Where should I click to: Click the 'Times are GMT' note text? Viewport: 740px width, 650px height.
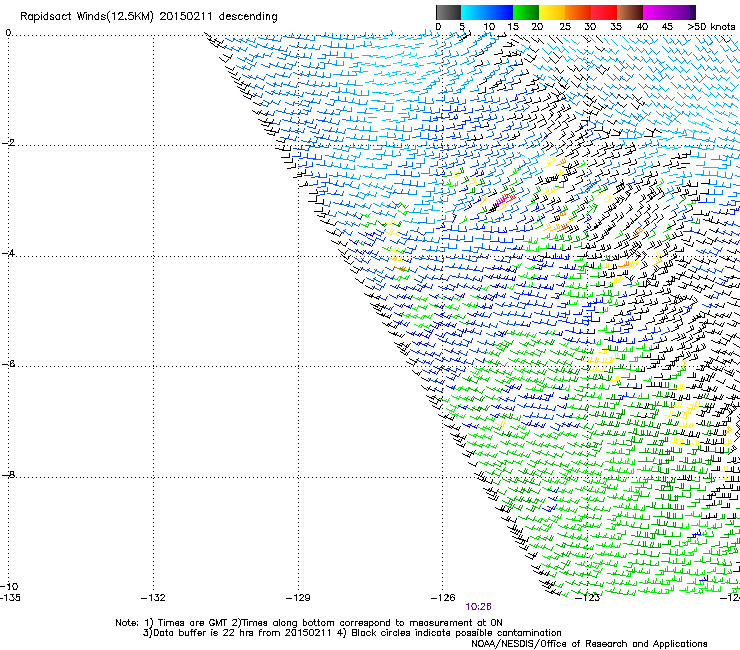click(193, 623)
